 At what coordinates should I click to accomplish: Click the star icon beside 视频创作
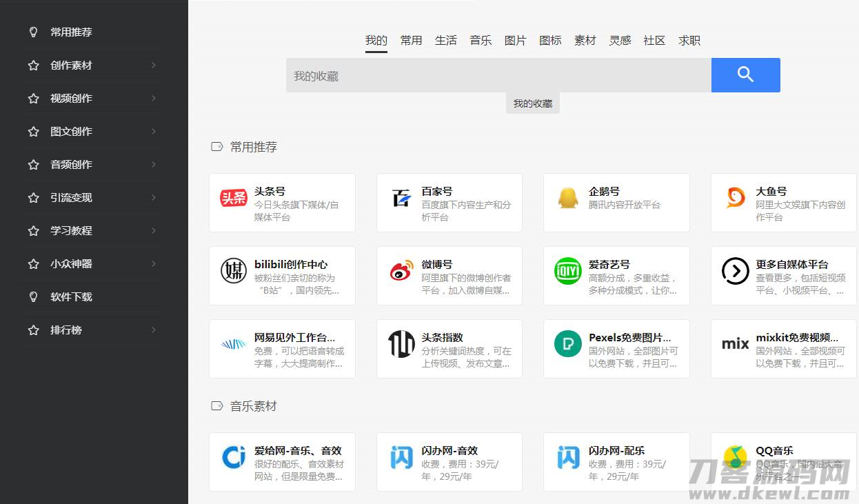tap(33, 98)
